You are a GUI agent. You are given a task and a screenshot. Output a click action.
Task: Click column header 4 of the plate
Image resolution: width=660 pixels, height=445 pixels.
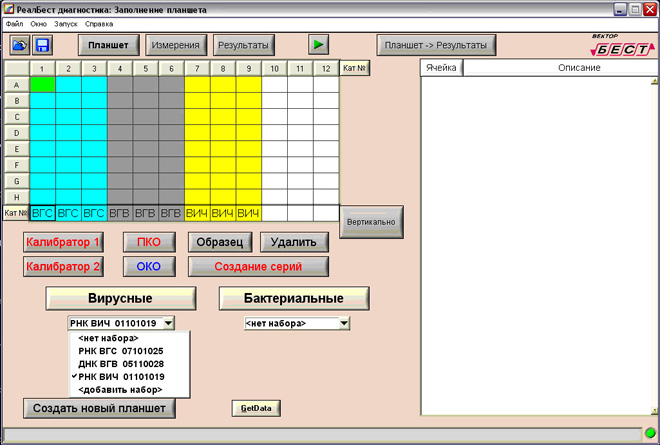click(x=120, y=69)
